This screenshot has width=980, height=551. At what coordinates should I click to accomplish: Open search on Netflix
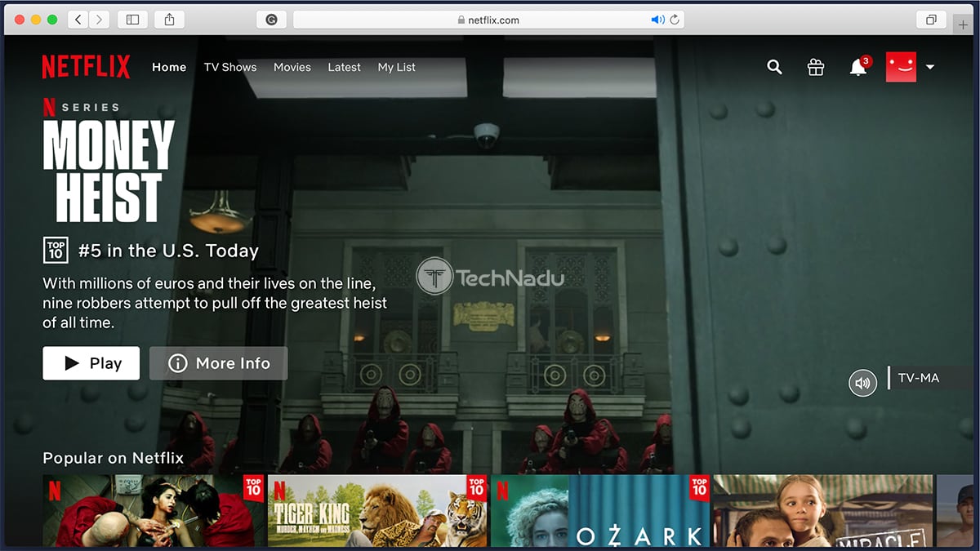774,67
